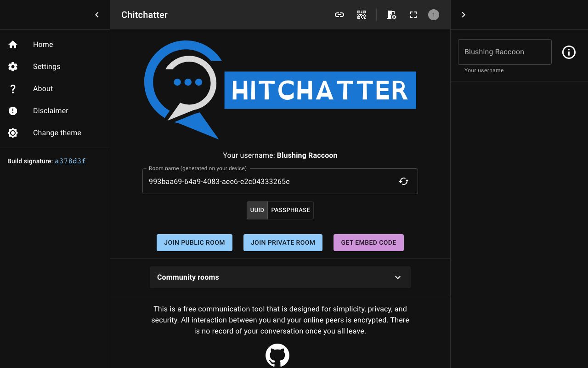
Task: Click Get Embed Code button
Action: (x=368, y=242)
